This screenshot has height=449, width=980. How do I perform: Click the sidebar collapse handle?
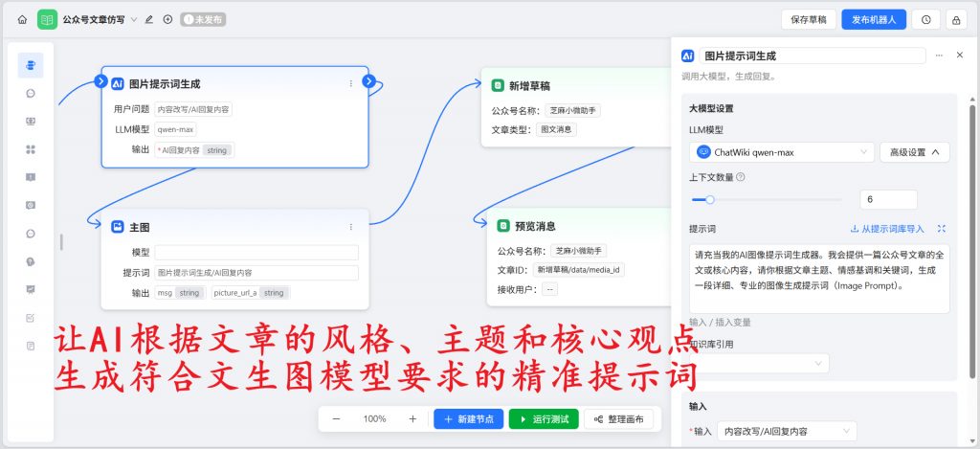coord(61,242)
